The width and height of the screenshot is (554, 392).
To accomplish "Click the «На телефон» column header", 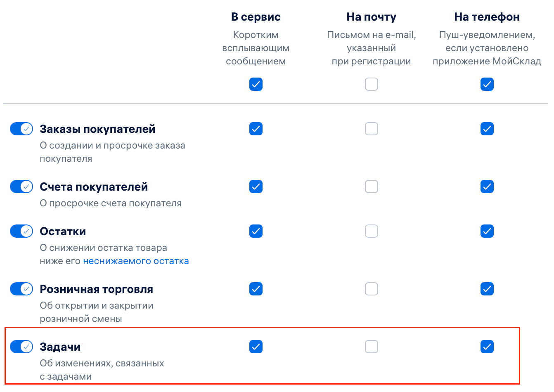I will (x=487, y=17).
